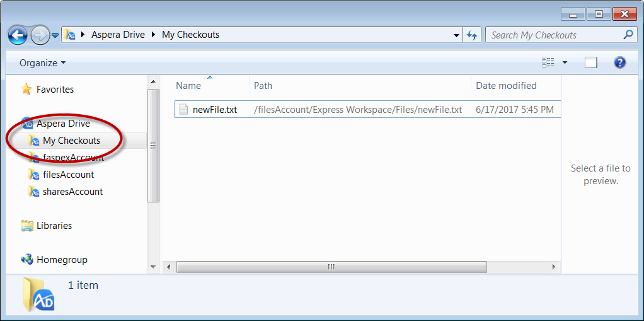
Task: Click the Favorites star icon
Action: [x=26, y=90]
